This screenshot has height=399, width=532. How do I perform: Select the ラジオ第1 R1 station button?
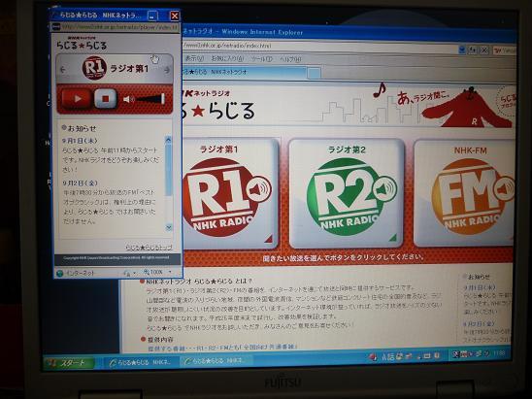pos(230,193)
